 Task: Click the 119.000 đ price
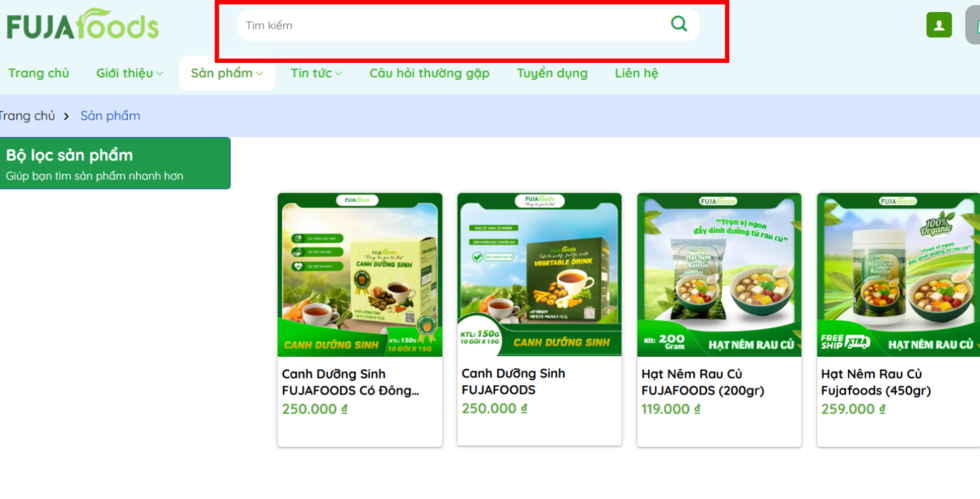tap(671, 409)
